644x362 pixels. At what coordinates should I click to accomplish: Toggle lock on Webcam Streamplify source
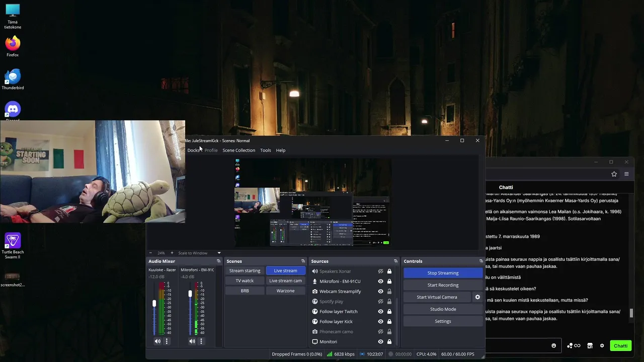tap(389, 292)
